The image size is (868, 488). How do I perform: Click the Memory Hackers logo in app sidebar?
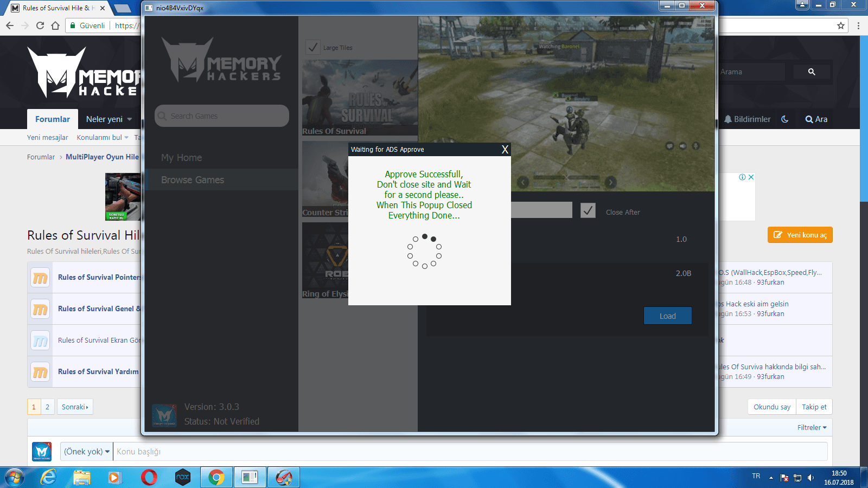(221, 60)
